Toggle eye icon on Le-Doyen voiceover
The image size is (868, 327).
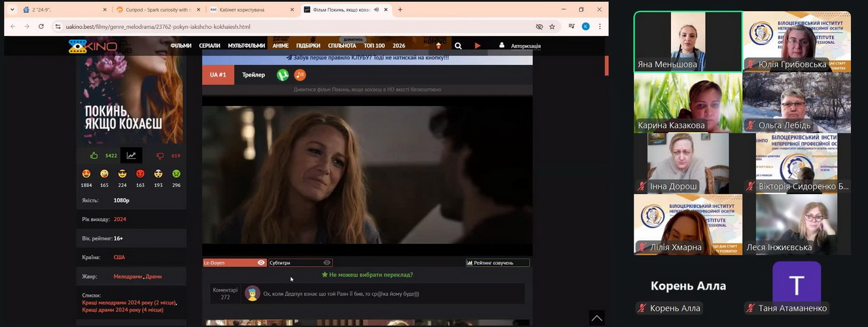(261, 263)
